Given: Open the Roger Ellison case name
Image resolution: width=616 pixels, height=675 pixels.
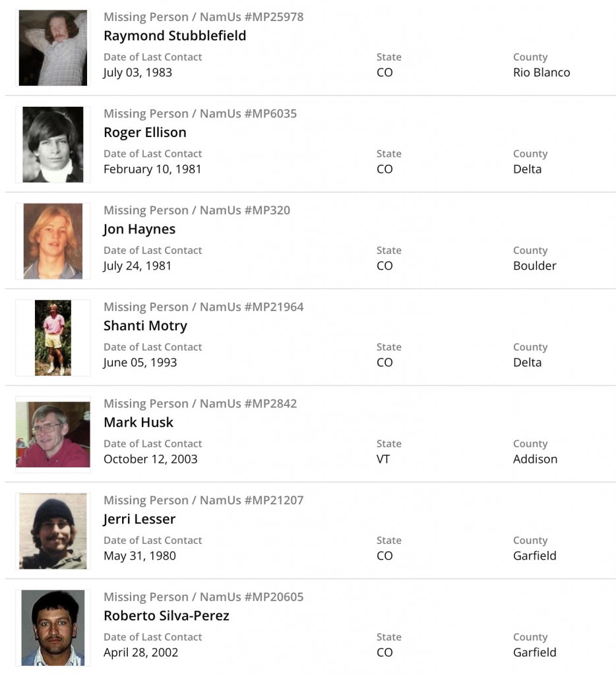Looking at the screenshot, I should [x=145, y=132].
